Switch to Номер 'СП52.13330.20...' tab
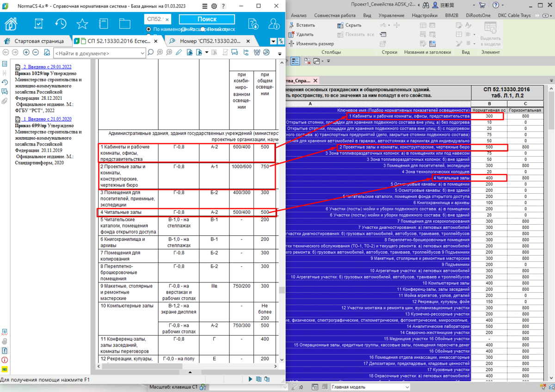Viewport: 555px width, 392px height. 210,41
